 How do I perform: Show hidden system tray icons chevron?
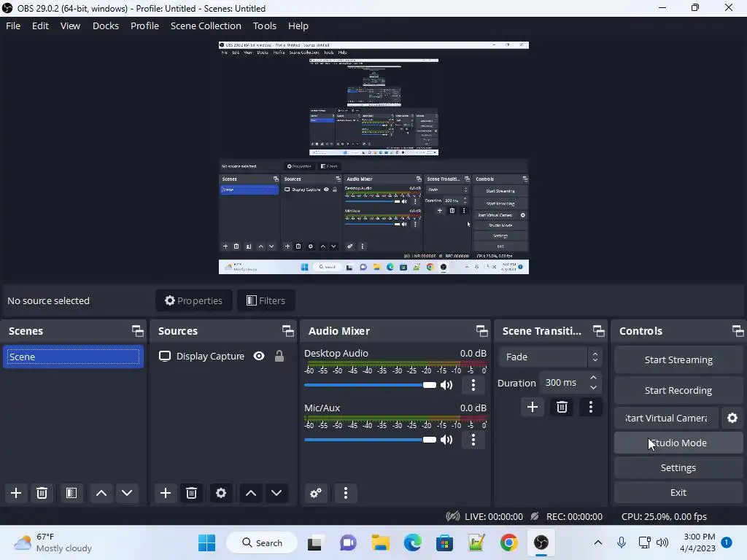[x=598, y=542]
